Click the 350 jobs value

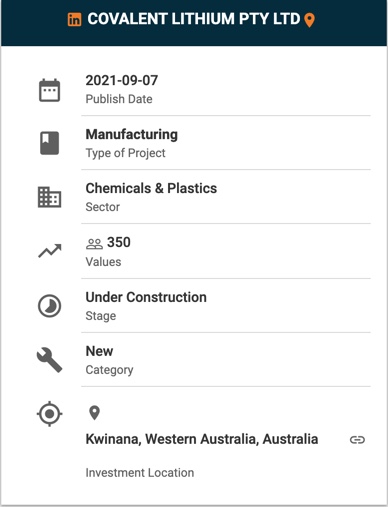pos(119,242)
